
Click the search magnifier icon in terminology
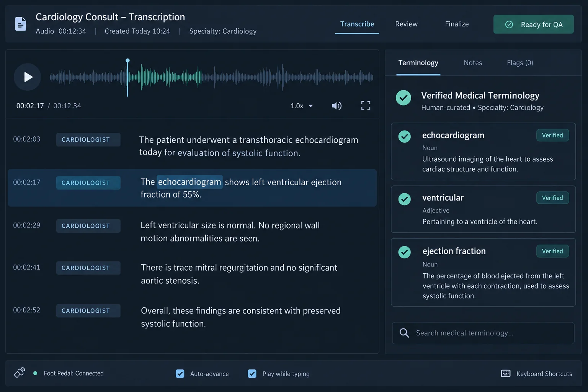click(404, 333)
